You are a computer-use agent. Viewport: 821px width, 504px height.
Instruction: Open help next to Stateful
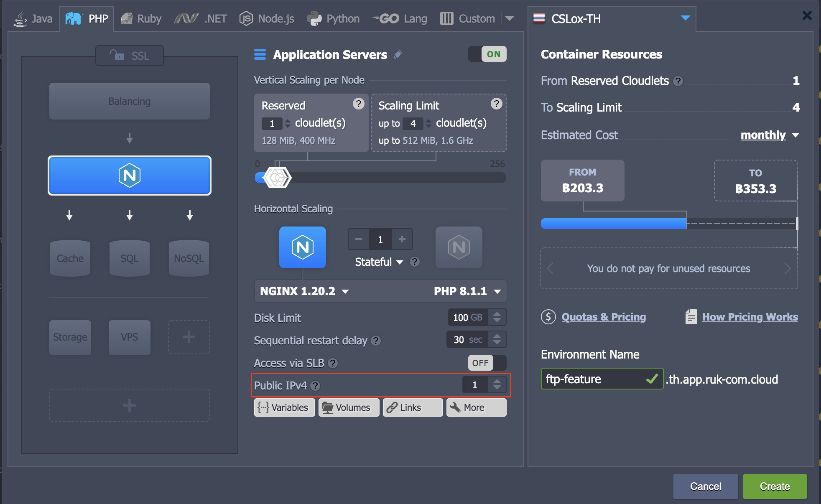pos(414,262)
